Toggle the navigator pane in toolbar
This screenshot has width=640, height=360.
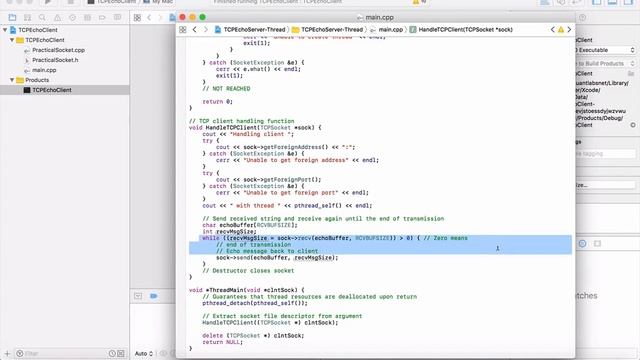coord(597,2)
